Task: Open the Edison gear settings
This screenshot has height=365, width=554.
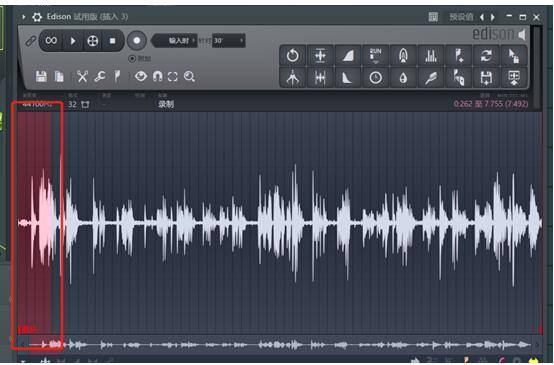Action: pyautogui.click(x=37, y=17)
